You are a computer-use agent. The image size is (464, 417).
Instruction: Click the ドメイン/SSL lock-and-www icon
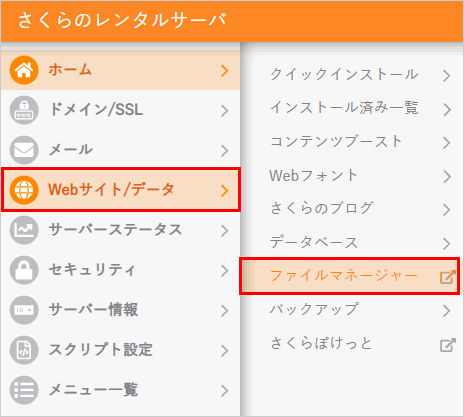[24, 110]
